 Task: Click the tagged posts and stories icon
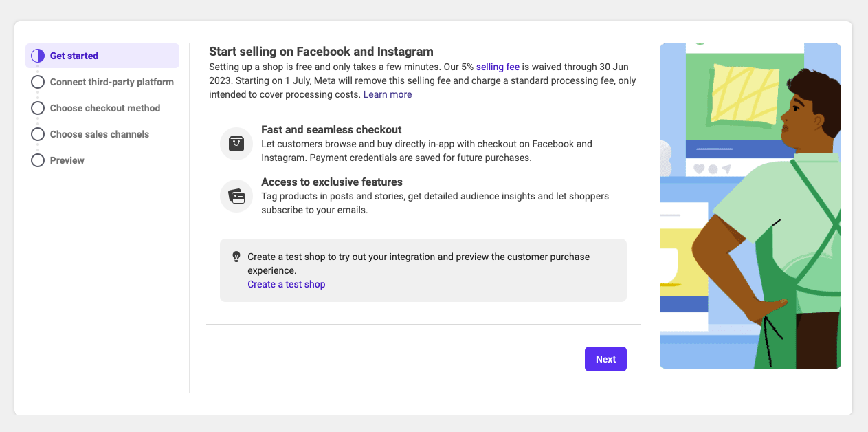236,195
